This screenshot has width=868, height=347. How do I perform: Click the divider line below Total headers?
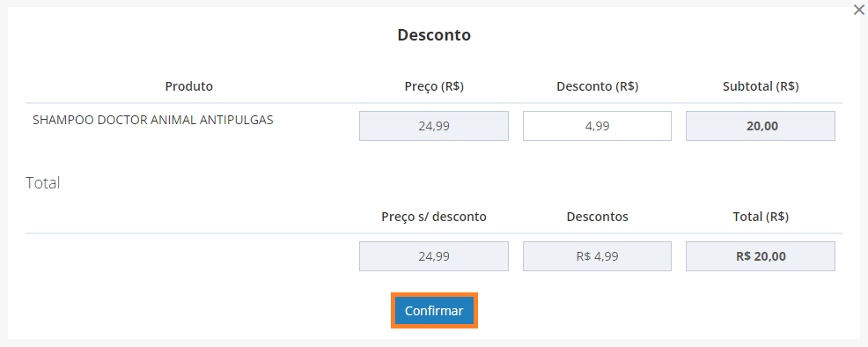click(x=434, y=233)
